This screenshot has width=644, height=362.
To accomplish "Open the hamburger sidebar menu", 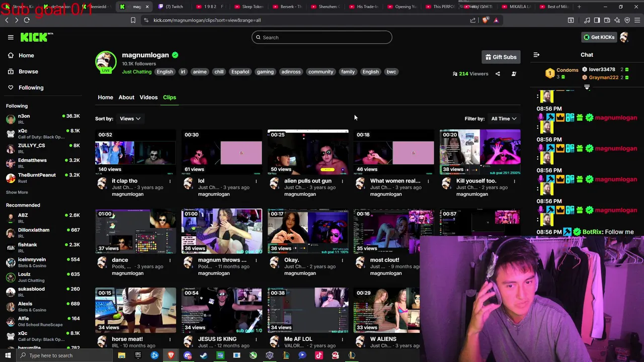I will (x=11, y=37).
